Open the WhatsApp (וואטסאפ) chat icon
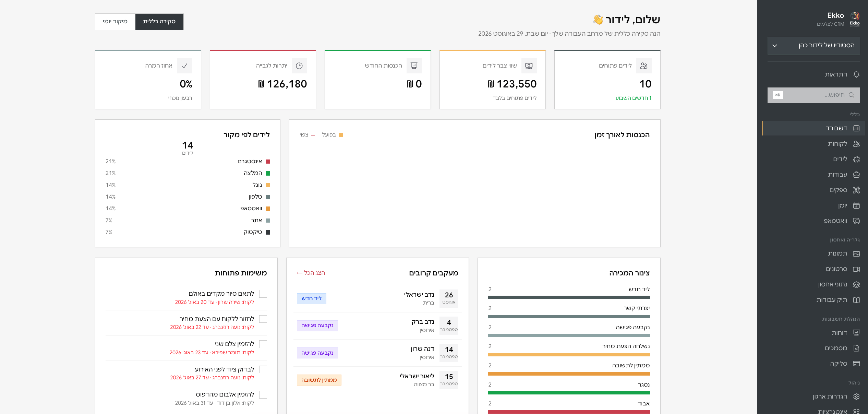This screenshot has height=414, width=868. (x=856, y=221)
